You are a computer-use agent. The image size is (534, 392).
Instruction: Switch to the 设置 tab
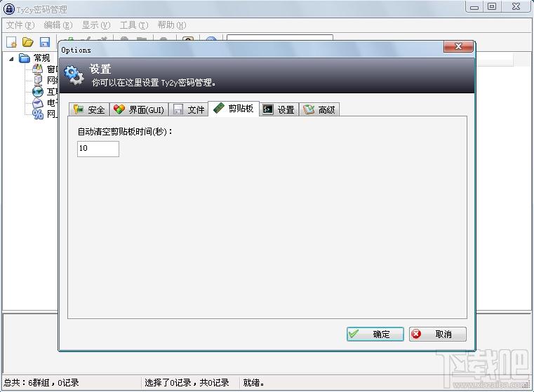point(279,109)
